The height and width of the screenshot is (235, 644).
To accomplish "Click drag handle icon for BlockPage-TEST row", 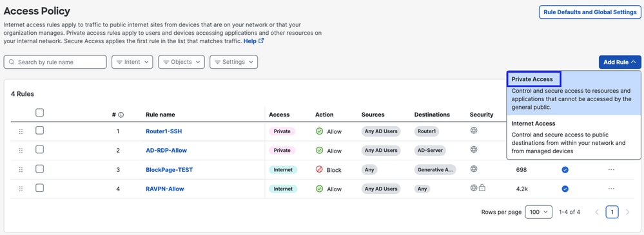I will click(x=21, y=170).
